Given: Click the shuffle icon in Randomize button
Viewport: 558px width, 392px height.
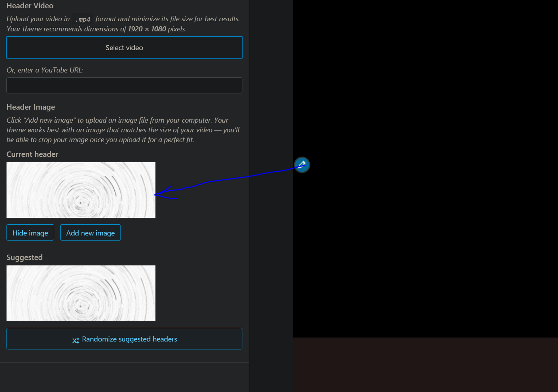Looking at the screenshot, I should click(76, 340).
